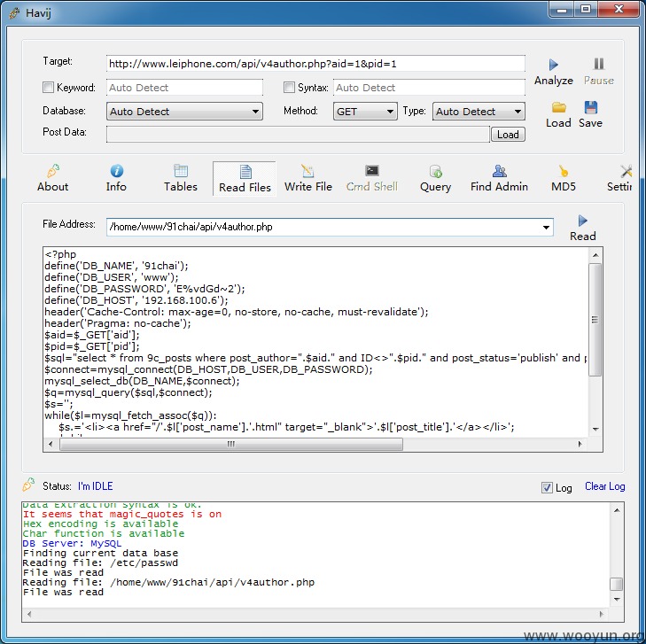Click the Load button beside Post Data

pyautogui.click(x=508, y=135)
